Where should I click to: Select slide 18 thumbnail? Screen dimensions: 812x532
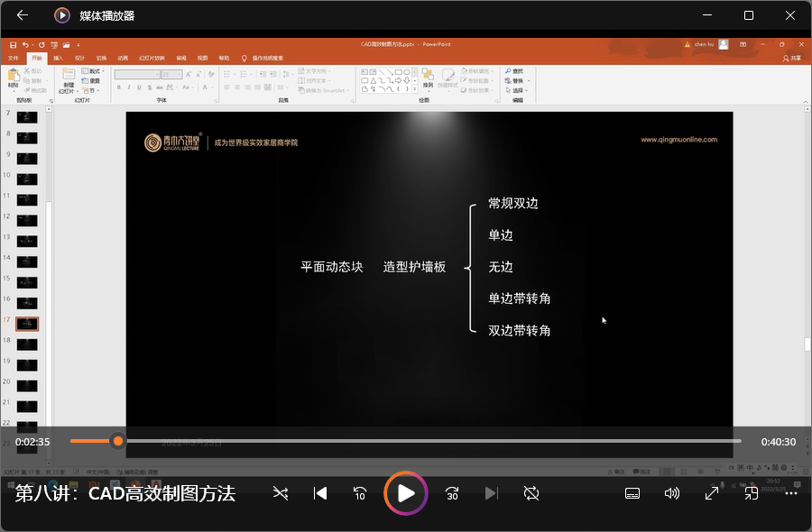point(27,344)
